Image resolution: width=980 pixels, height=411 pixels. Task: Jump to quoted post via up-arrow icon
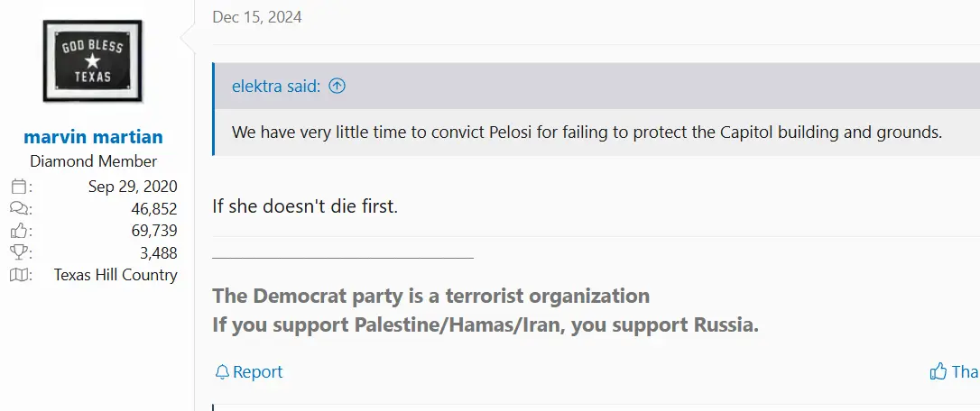337,87
